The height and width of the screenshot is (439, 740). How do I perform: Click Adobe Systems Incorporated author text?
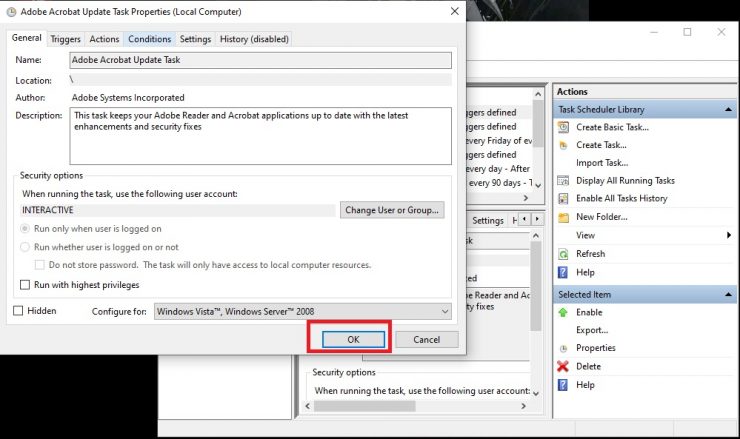coord(128,98)
